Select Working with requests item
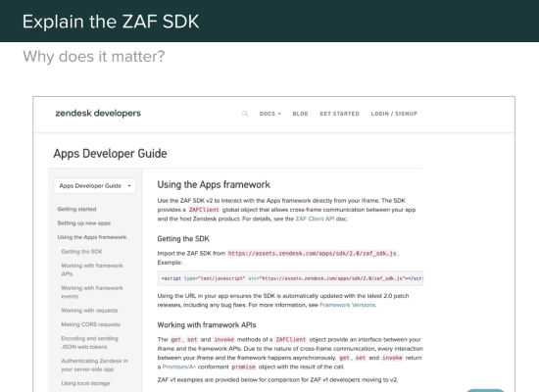The image size is (539, 392). (x=89, y=311)
